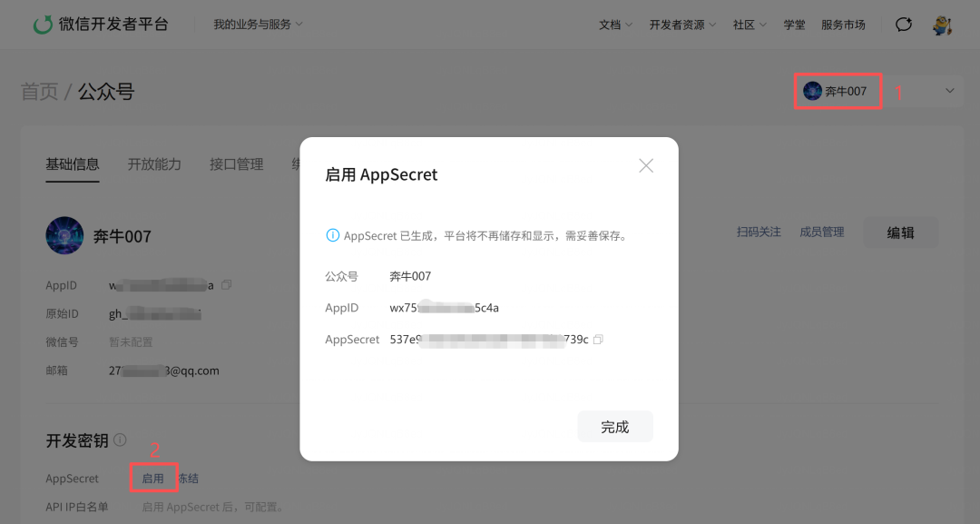Copy the AppID on basic info page
Screen dimensions: 980x524
pos(226,285)
